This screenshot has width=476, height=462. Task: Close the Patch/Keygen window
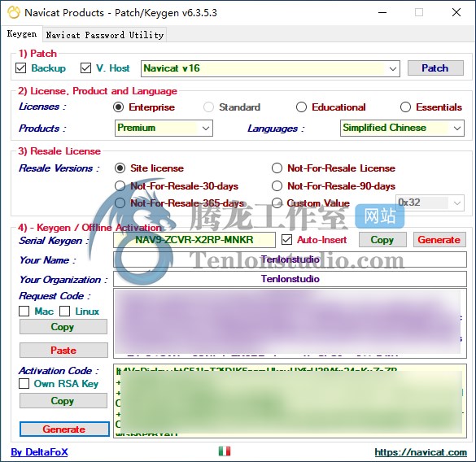click(x=456, y=12)
